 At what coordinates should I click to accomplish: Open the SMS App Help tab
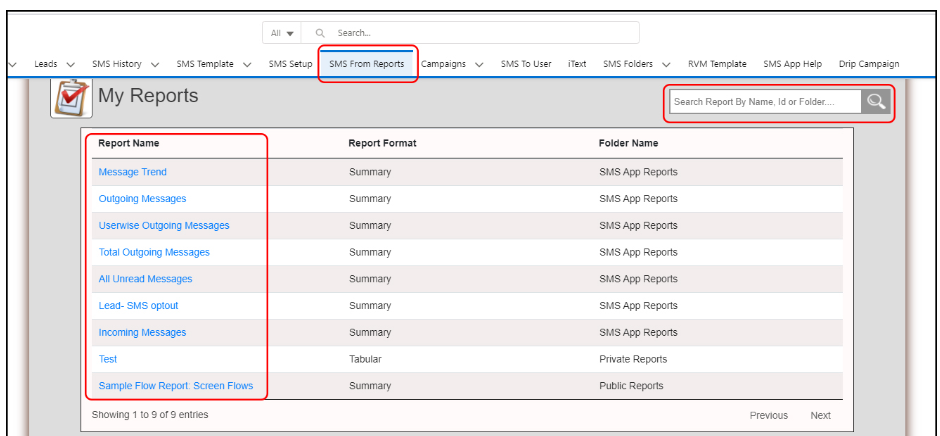click(x=792, y=64)
